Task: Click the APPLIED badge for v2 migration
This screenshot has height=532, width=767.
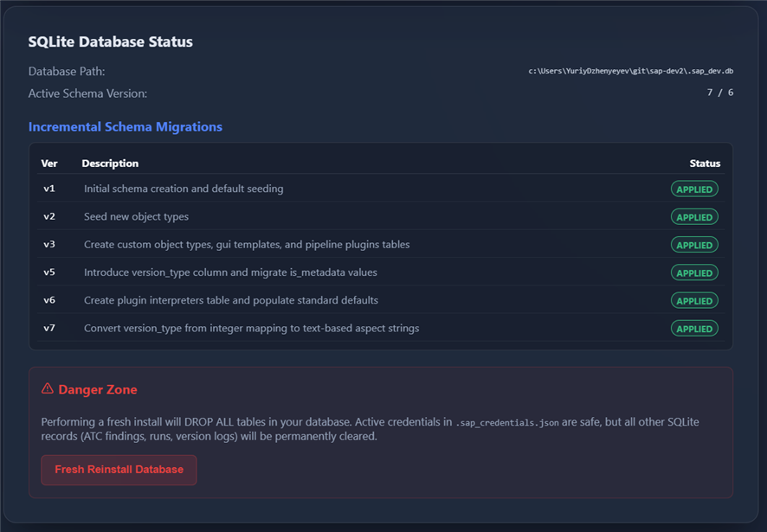Action: (694, 217)
